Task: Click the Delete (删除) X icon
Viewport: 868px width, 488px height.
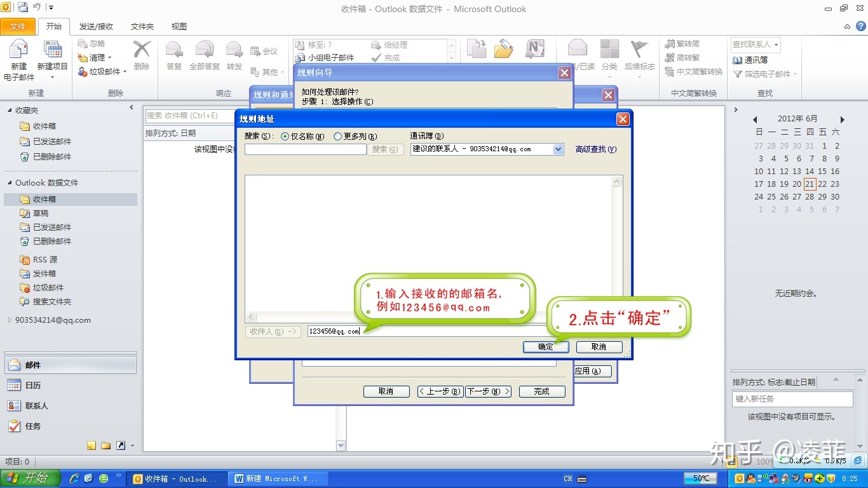Action: (x=142, y=50)
